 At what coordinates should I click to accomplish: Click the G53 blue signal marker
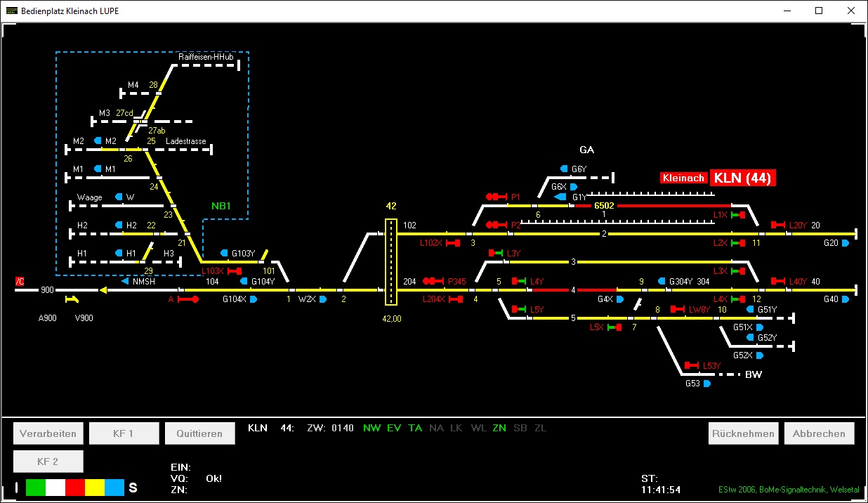[x=707, y=384]
